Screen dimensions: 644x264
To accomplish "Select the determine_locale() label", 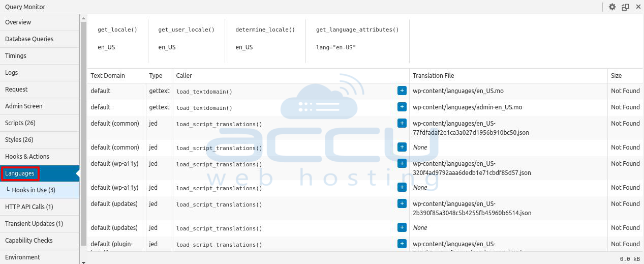I will tap(265, 30).
